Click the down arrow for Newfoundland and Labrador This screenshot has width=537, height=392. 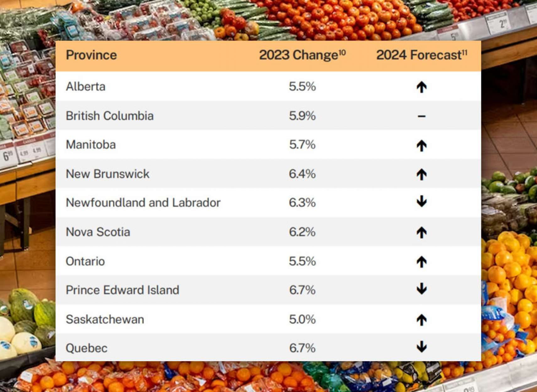[x=421, y=202]
